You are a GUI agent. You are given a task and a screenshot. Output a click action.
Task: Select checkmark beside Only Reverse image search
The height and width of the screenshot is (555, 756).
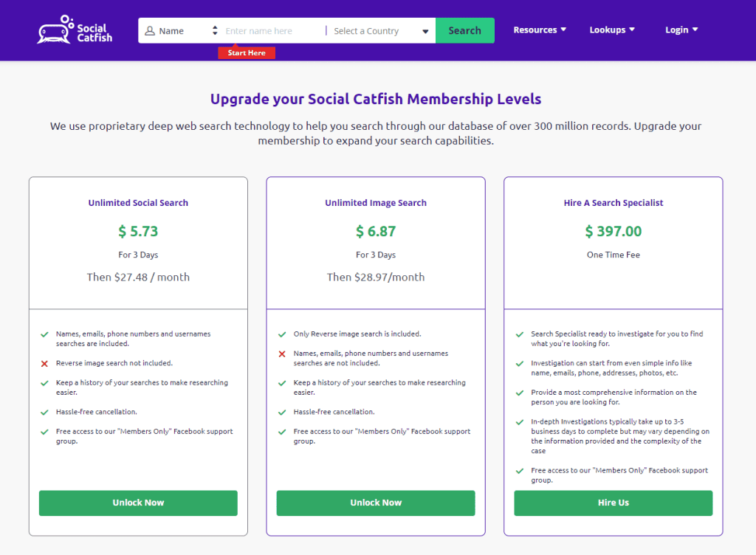282,334
